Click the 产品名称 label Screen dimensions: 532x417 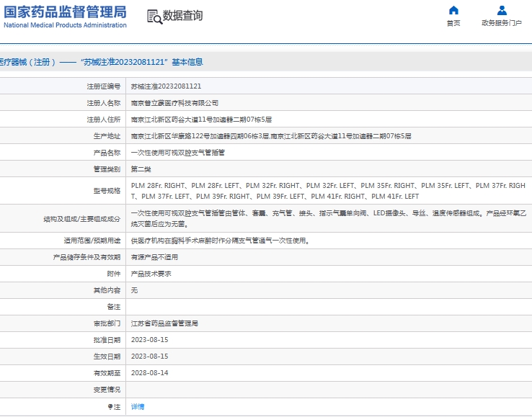107,153
